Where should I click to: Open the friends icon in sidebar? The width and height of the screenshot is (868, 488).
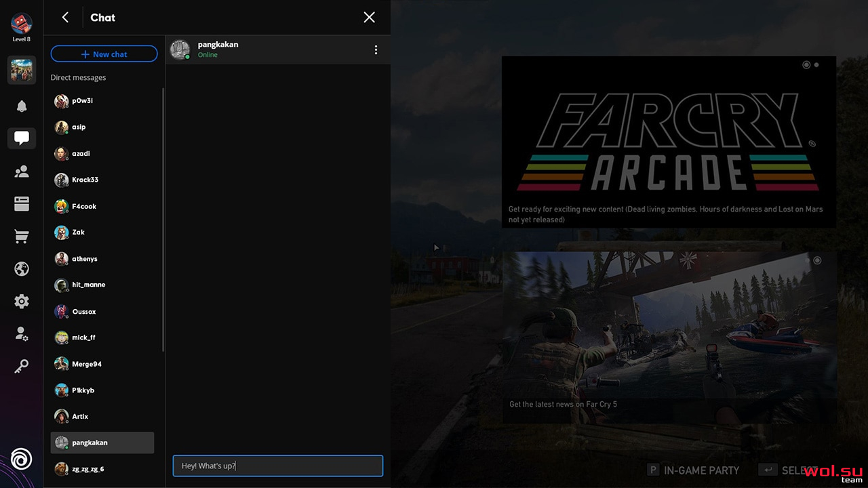click(22, 171)
